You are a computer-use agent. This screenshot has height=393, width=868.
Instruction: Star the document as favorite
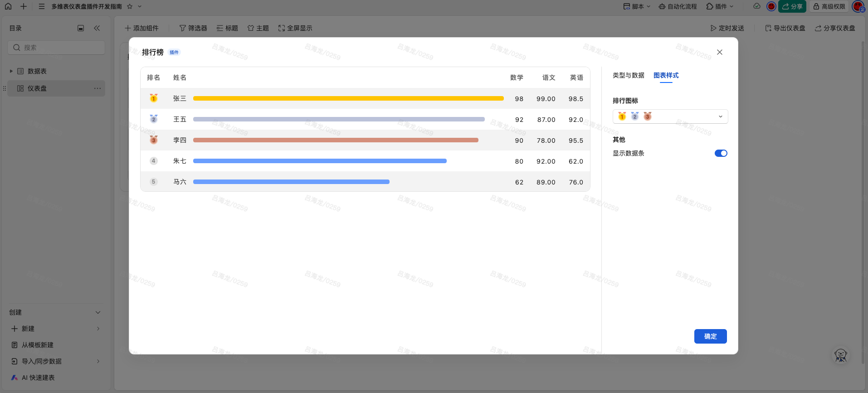[130, 6]
